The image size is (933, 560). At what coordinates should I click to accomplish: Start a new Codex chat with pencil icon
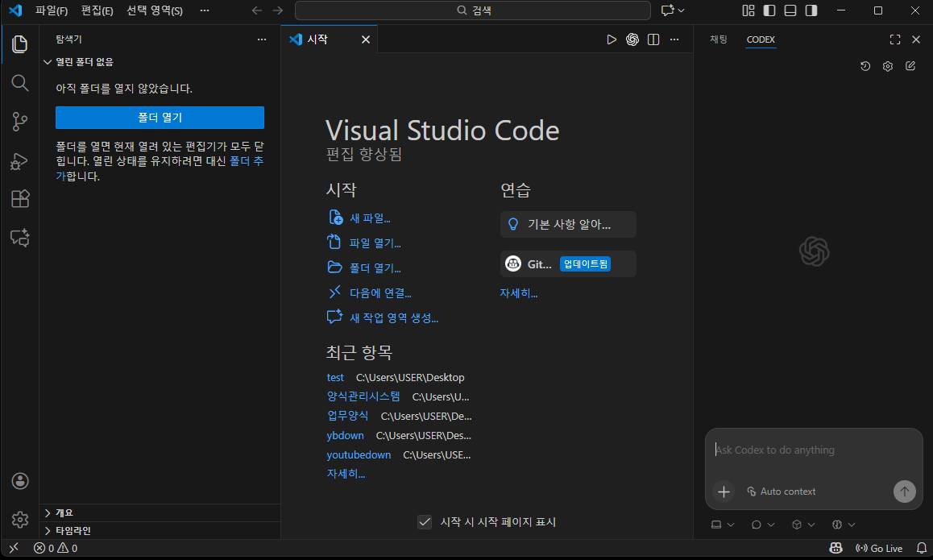click(910, 66)
